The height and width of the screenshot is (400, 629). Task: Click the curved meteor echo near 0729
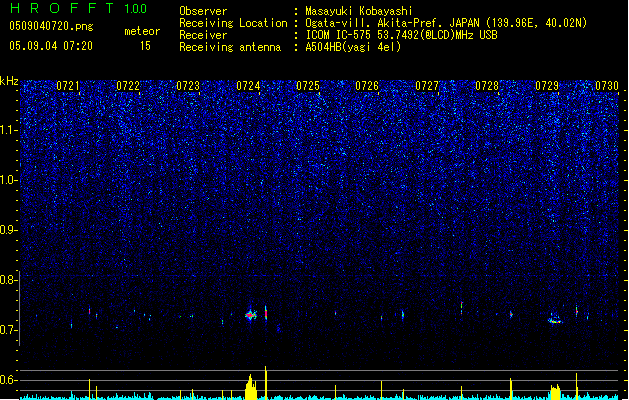555,320
